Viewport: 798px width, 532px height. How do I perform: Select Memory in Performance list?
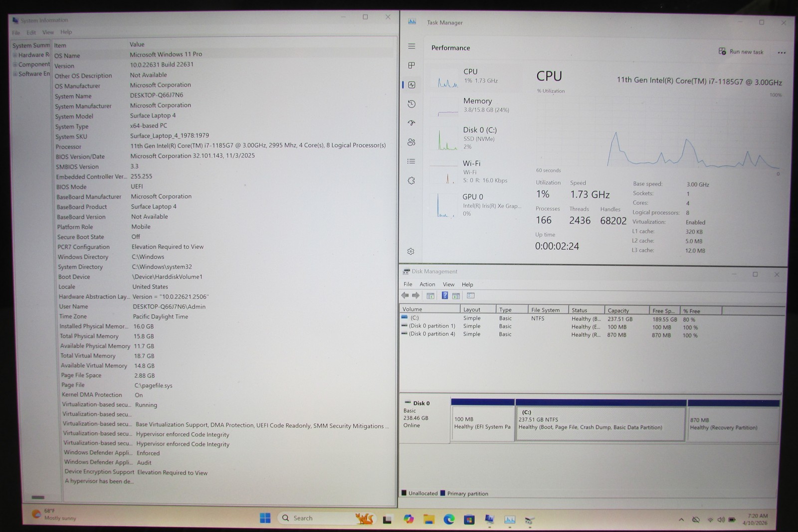(475, 106)
